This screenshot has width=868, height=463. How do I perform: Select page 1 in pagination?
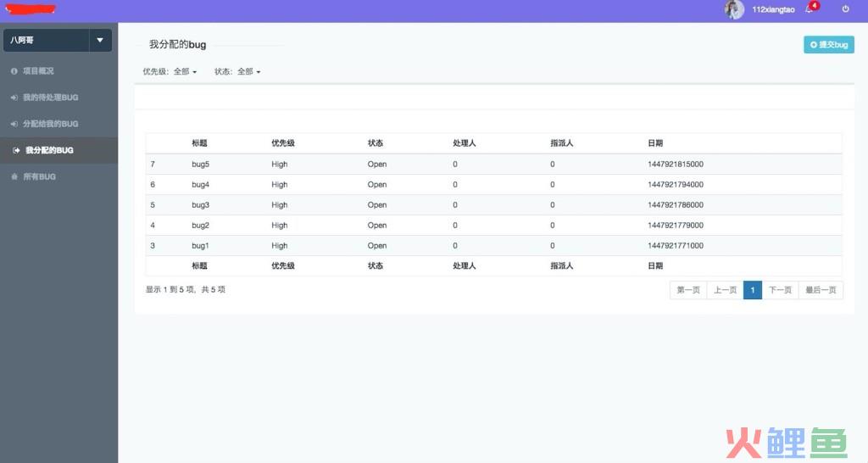click(753, 290)
